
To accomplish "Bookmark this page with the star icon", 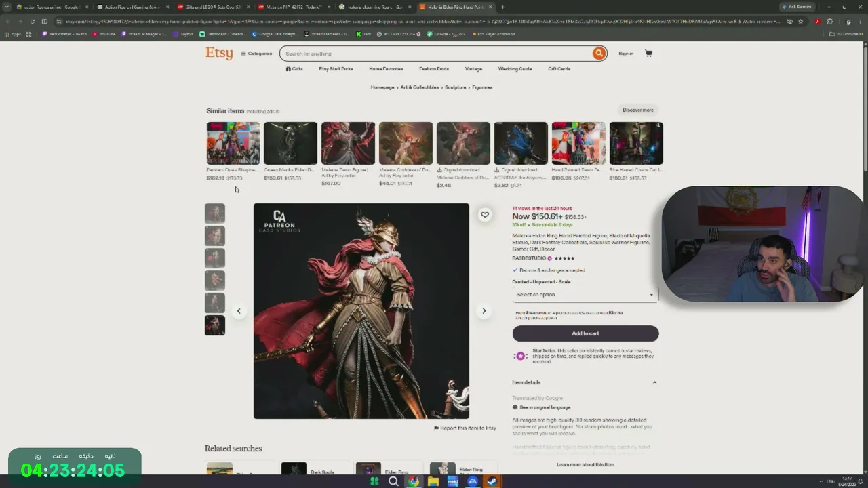I will point(801,22).
